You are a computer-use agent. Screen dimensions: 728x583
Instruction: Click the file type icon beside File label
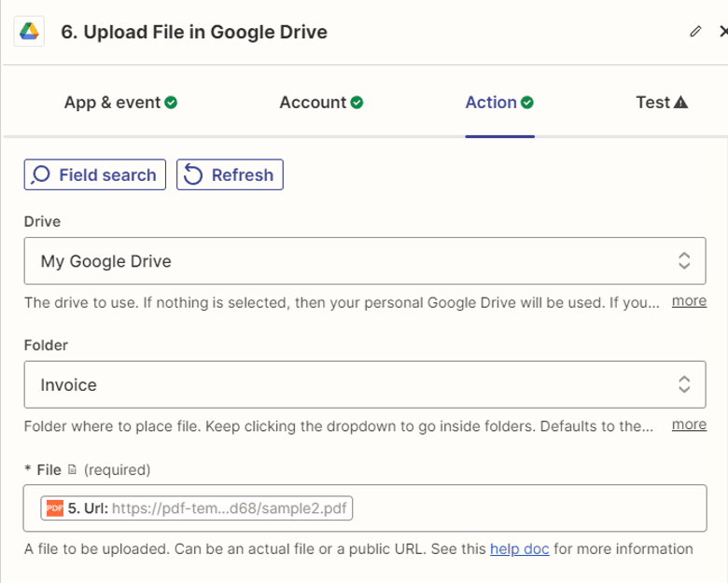tap(72, 469)
